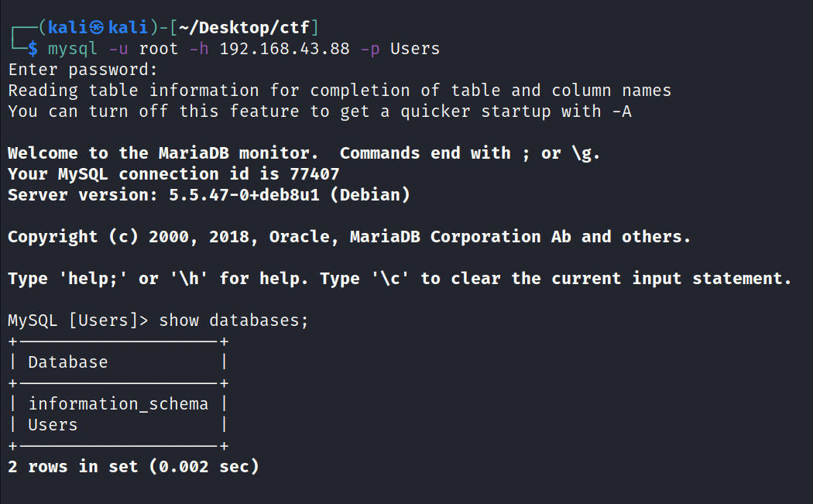Click the Users row in the results table
This screenshot has height=504, width=813.
point(53,425)
